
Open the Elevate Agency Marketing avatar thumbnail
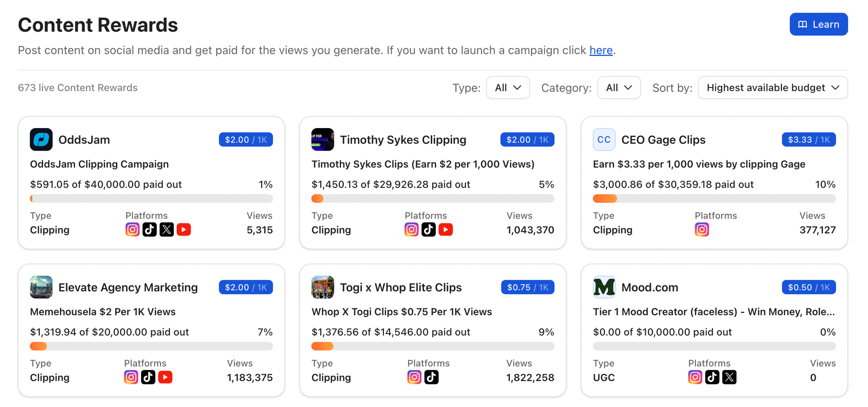[x=41, y=287]
